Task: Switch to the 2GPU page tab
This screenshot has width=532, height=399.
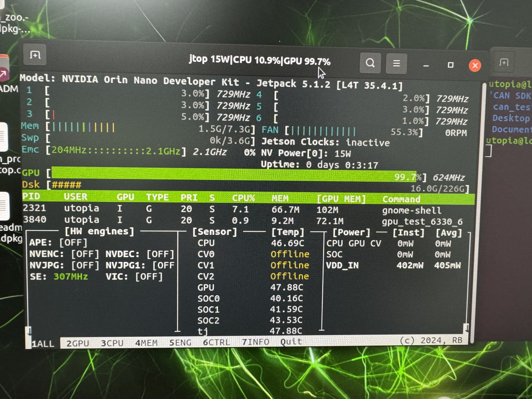Action: [77, 343]
